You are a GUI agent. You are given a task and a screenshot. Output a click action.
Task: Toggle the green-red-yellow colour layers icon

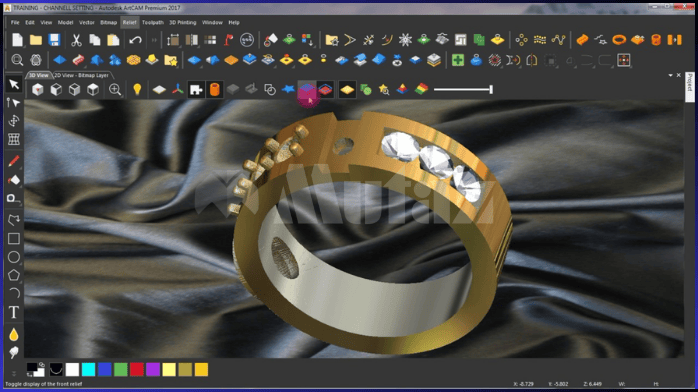[421, 89]
